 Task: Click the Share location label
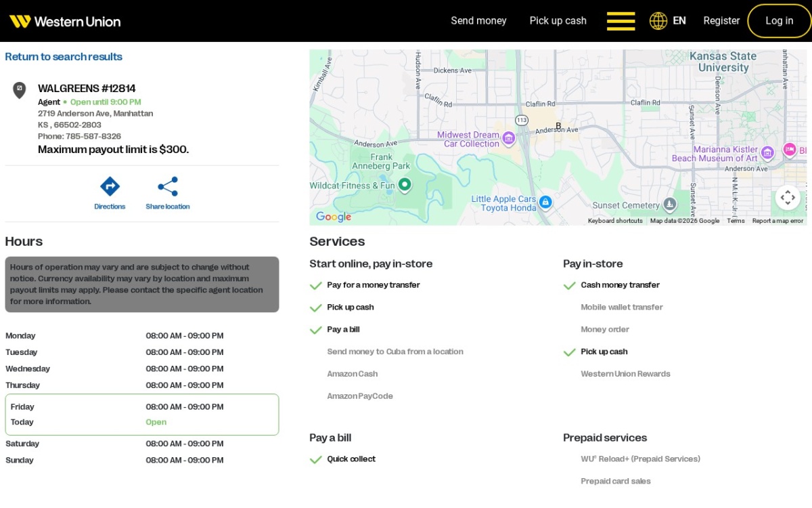pyautogui.click(x=168, y=207)
